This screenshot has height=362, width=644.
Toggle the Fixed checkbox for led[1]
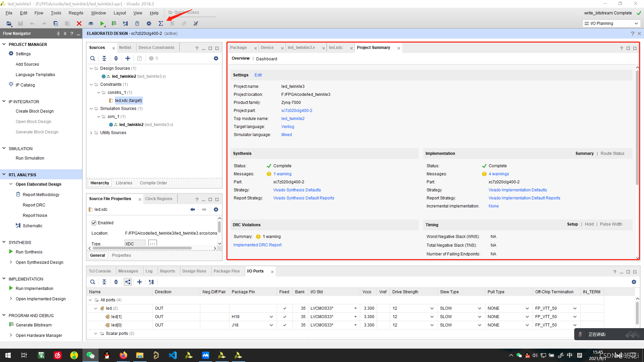[x=284, y=316]
